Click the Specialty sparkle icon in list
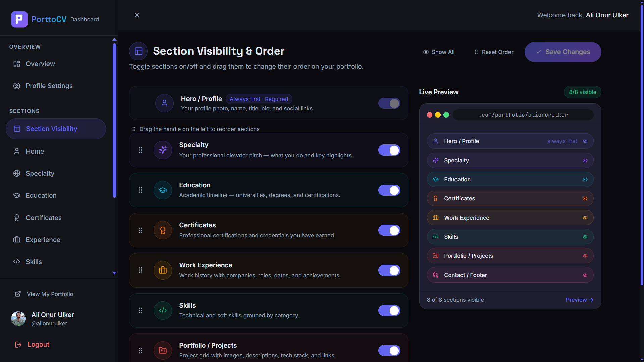Image resolution: width=644 pixels, height=362 pixels. (163, 150)
